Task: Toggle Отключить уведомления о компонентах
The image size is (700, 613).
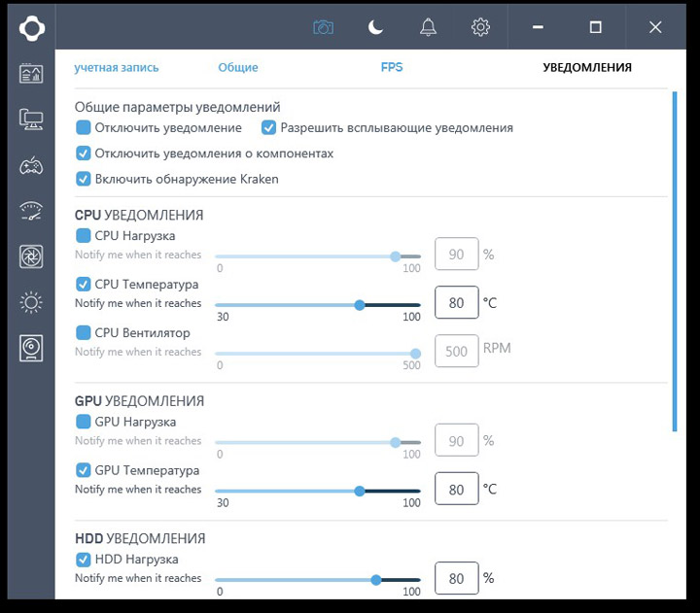Action: tap(83, 153)
